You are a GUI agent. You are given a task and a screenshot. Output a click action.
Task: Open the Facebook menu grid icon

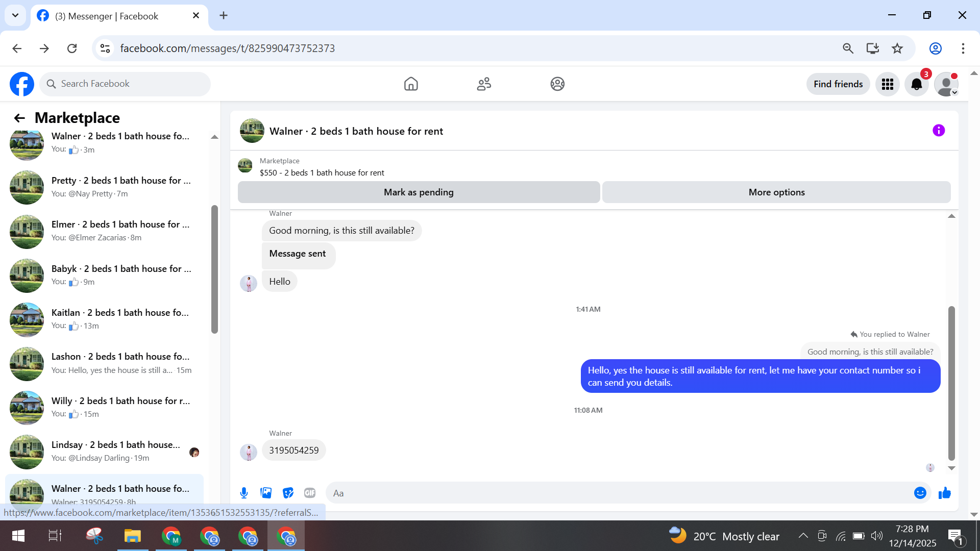(887, 84)
